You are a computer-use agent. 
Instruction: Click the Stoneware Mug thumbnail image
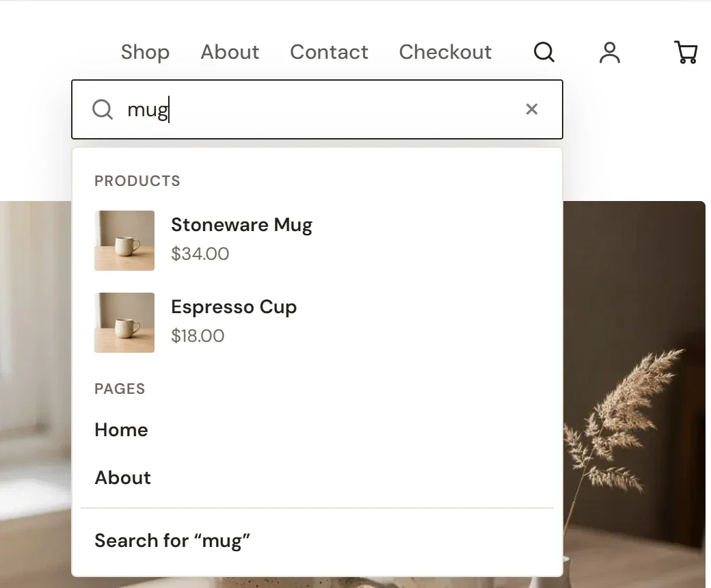click(x=124, y=240)
